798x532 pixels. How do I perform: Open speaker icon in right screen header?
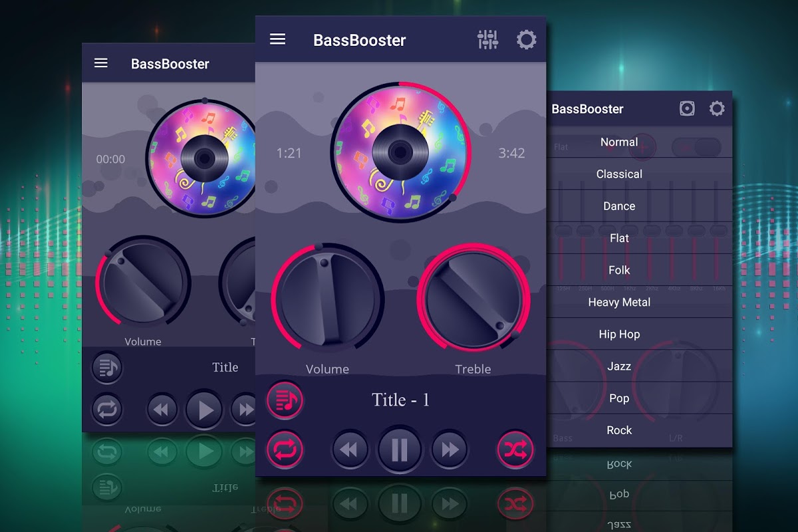pyautogui.click(x=687, y=108)
